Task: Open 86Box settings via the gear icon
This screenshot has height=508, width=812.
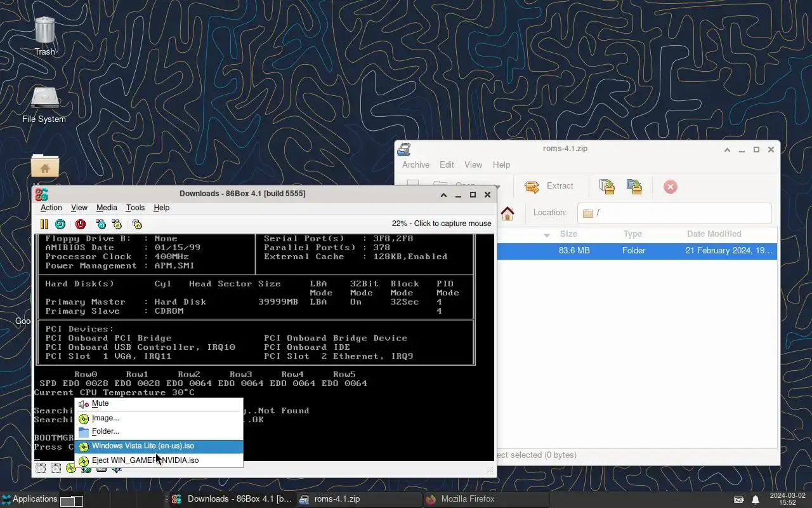Action: [137, 224]
